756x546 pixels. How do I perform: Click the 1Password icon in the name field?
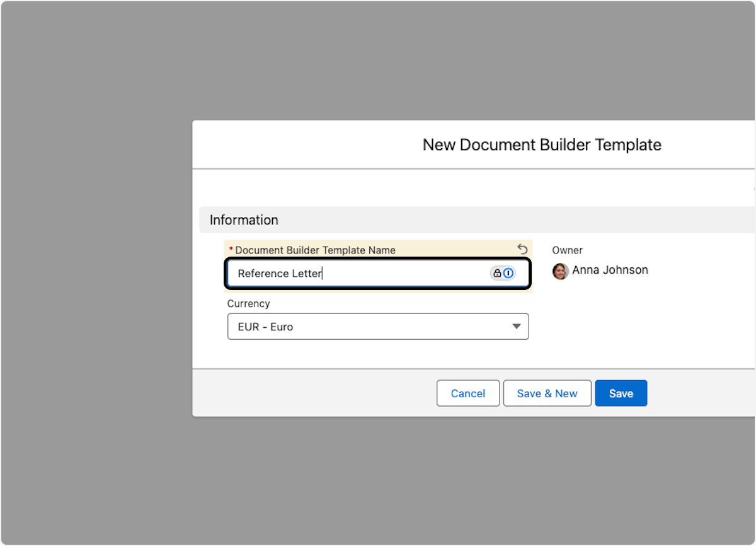coord(508,273)
